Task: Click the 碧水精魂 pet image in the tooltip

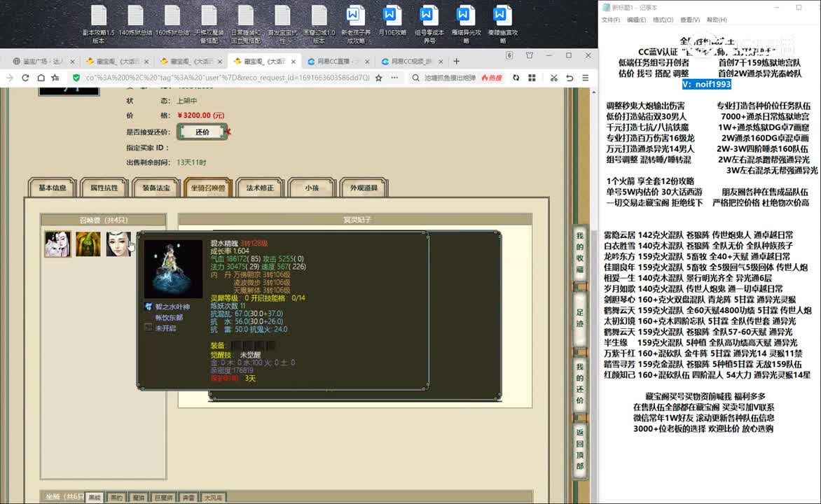Action: [173, 269]
